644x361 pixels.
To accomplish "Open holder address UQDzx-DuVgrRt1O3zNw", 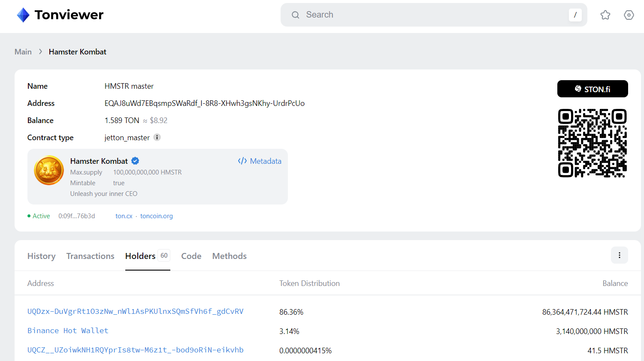I will (136, 311).
